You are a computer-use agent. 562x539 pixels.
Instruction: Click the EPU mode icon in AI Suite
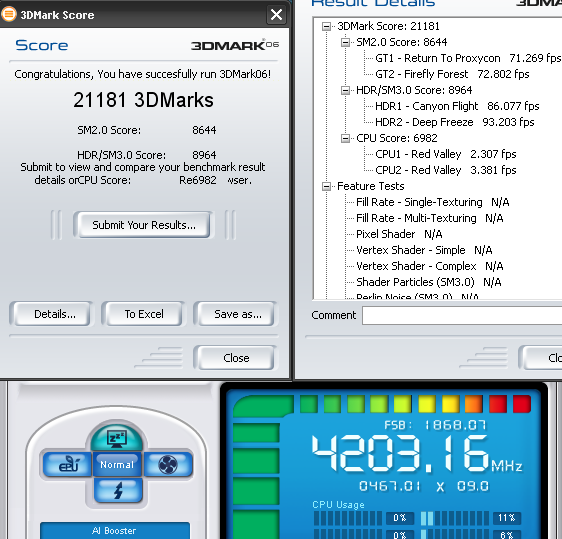point(68,464)
